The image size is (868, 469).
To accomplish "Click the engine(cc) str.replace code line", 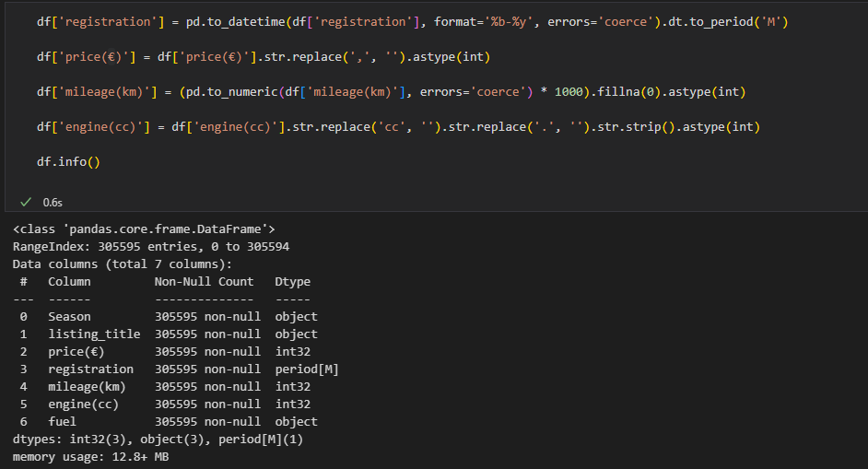I will pos(399,127).
